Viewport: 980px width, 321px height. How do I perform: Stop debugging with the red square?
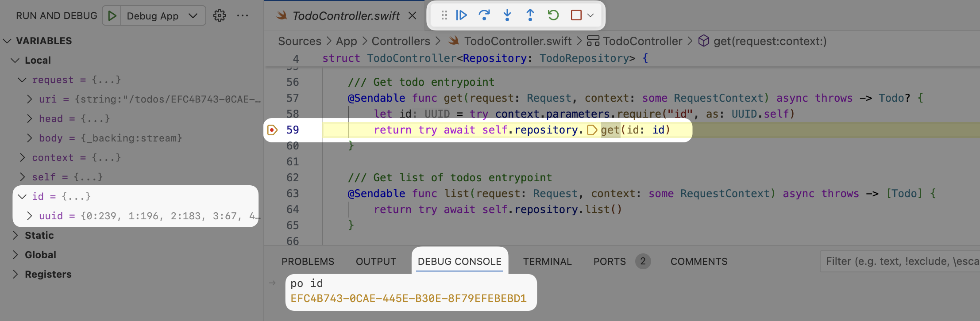pos(576,15)
